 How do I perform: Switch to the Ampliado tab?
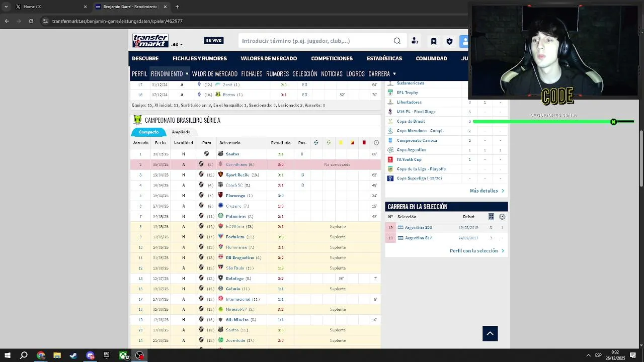(x=181, y=132)
